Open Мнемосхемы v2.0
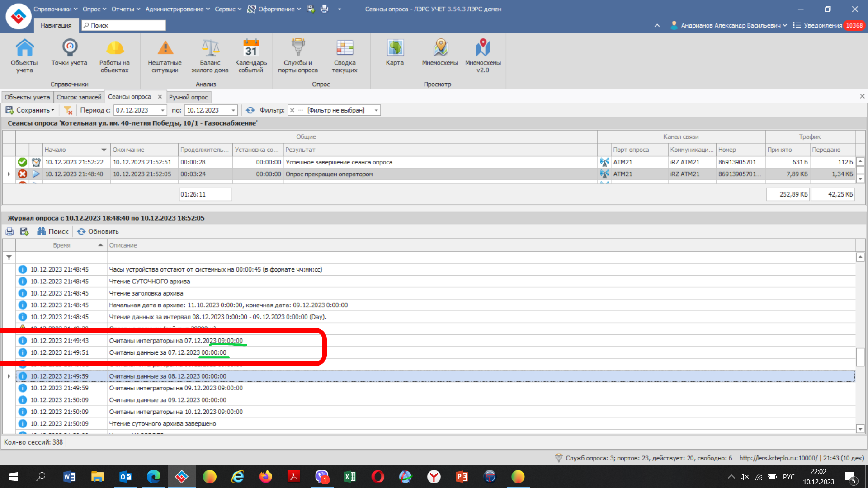Screen dimensions: 868x488 (483, 56)
